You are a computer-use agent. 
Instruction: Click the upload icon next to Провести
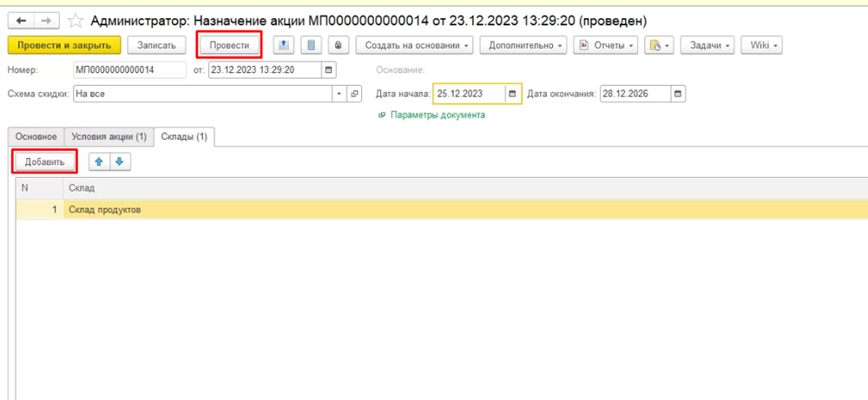click(x=284, y=45)
